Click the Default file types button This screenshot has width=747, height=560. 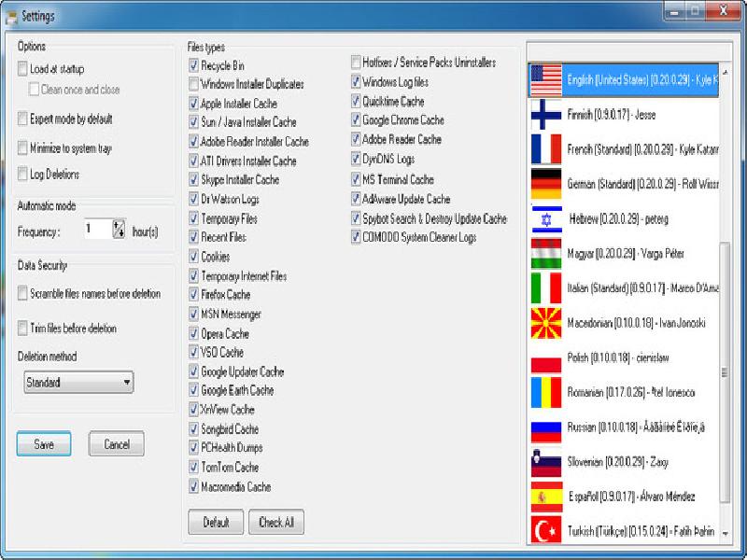216,523
